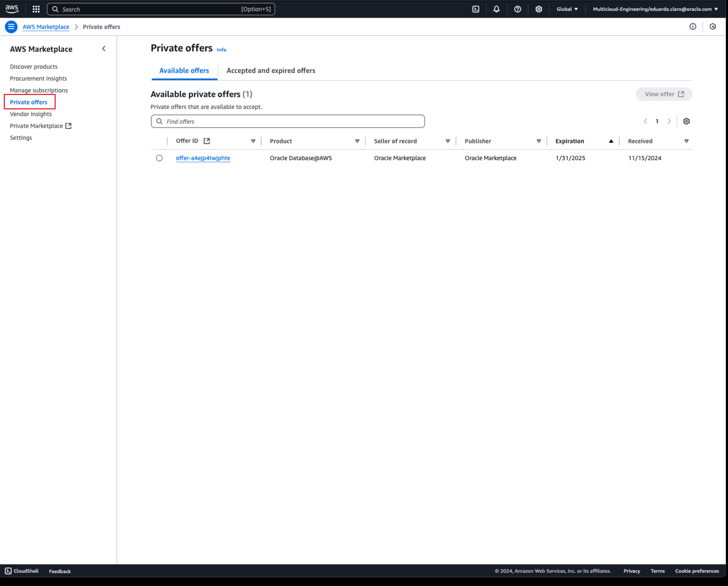Open table preferences gear above the offers list
This screenshot has height=586, width=728.
[687, 121]
